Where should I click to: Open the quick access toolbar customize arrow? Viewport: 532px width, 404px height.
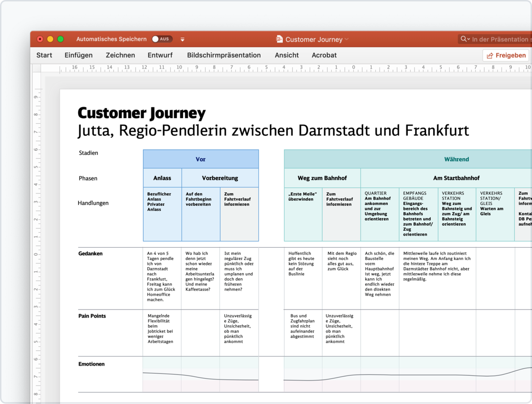183,39
